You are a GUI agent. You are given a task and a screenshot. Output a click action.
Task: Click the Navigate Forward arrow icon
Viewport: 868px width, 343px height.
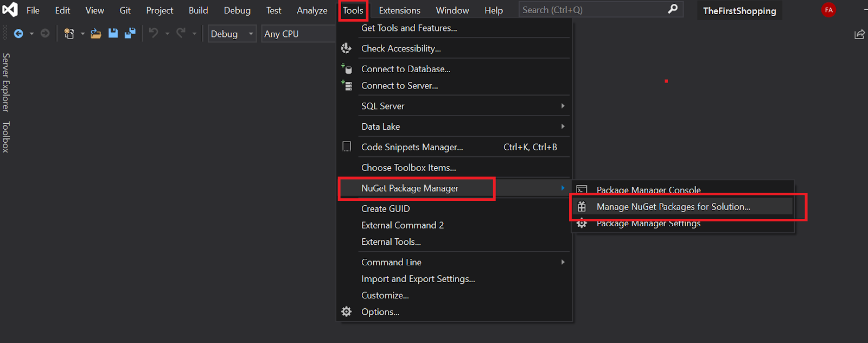pyautogui.click(x=45, y=34)
